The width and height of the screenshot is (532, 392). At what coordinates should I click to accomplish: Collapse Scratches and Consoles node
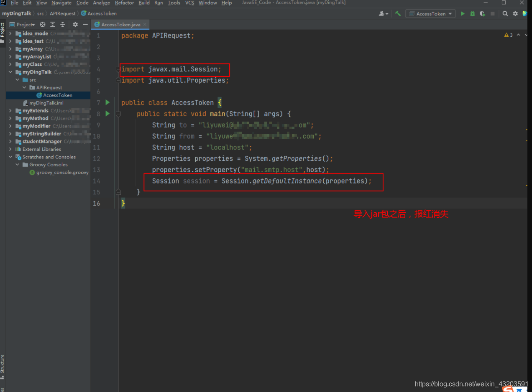click(10, 157)
